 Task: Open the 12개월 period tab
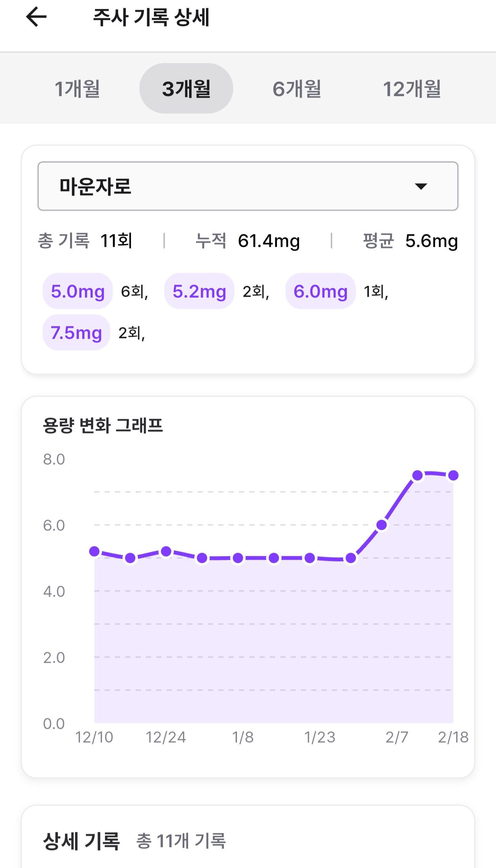pyautogui.click(x=412, y=88)
